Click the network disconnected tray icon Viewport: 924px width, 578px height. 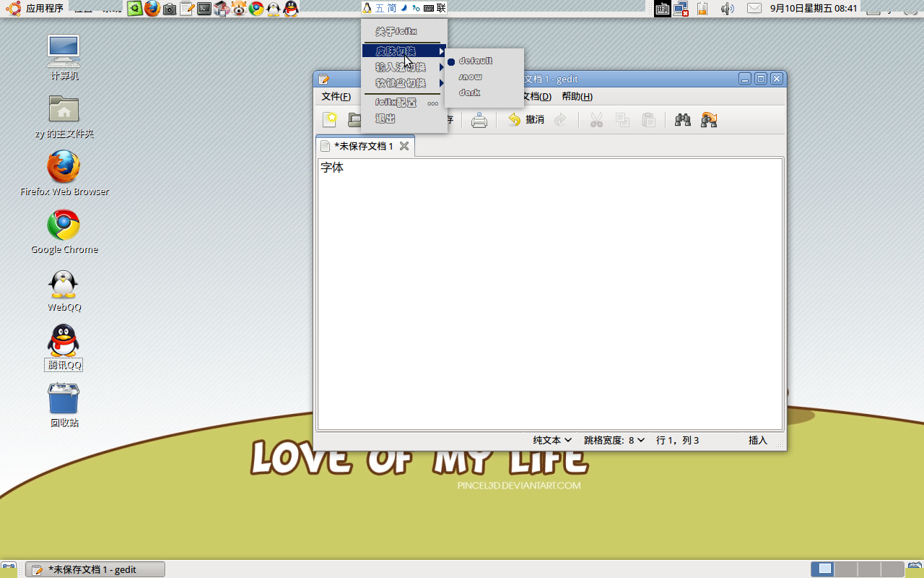click(681, 9)
